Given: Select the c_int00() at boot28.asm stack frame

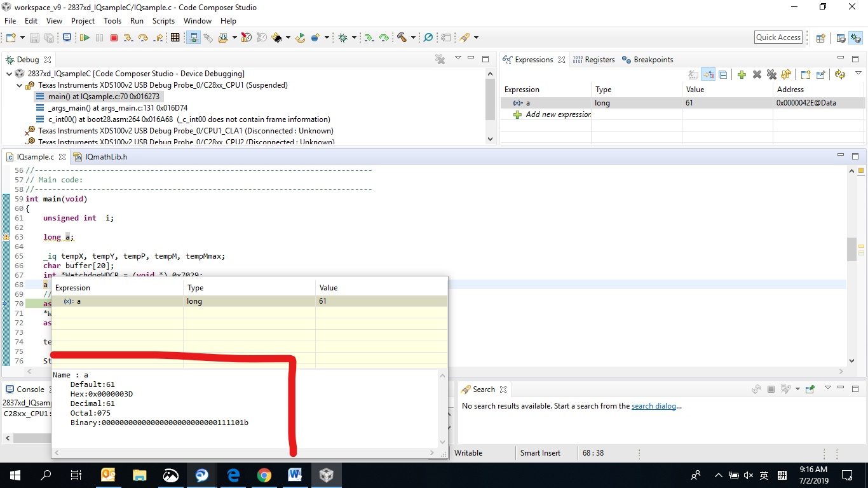Looking at the screenshot, I should 183,119.
